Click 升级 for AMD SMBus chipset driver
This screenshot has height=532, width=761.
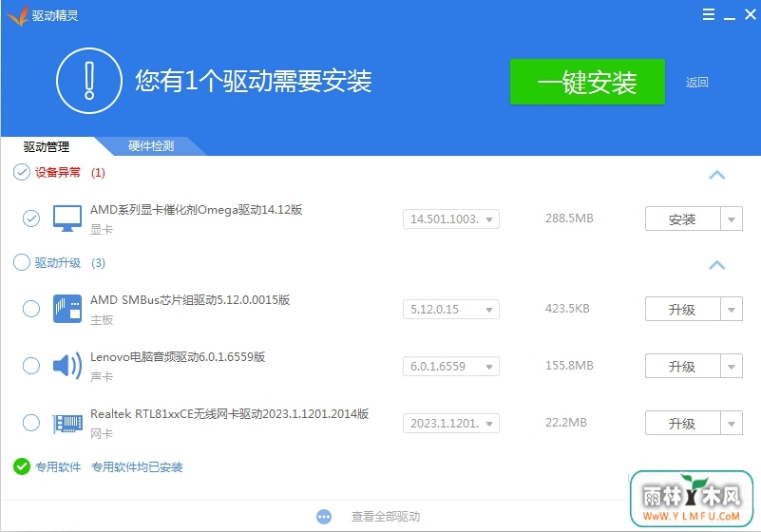[682, 310]
